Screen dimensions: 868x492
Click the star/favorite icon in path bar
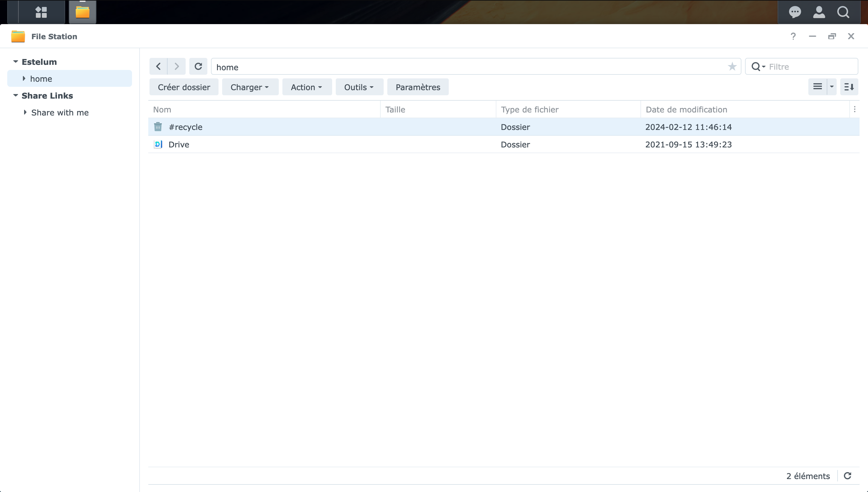click(733, 66)
